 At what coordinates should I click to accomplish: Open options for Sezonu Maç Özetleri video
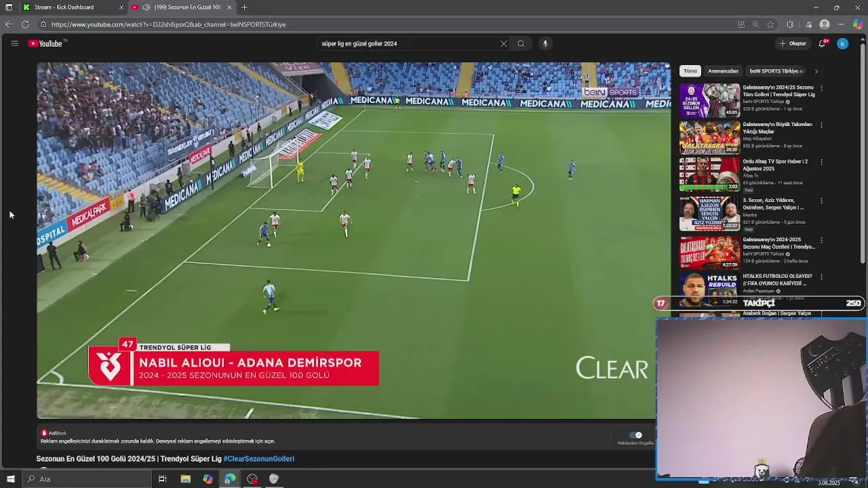[x=821, y=241]
